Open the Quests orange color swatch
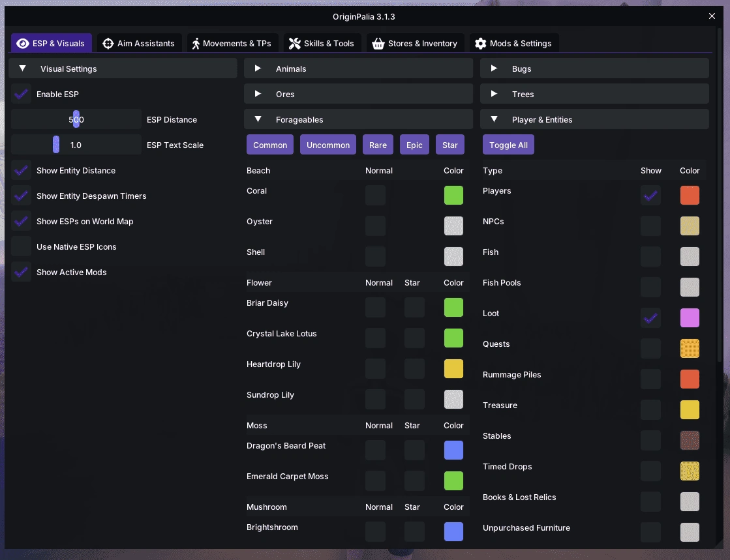 690,348
